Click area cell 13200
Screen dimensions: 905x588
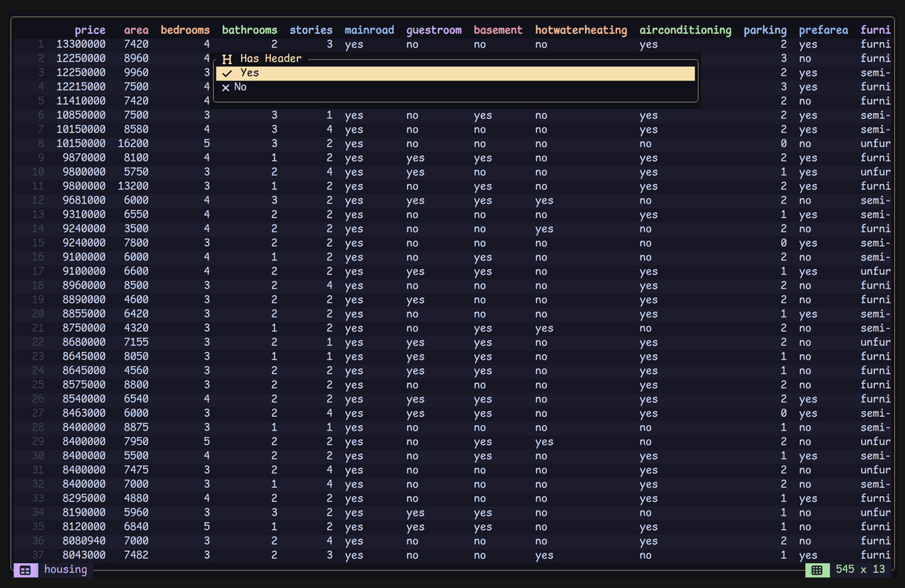[x=133, y=186]
